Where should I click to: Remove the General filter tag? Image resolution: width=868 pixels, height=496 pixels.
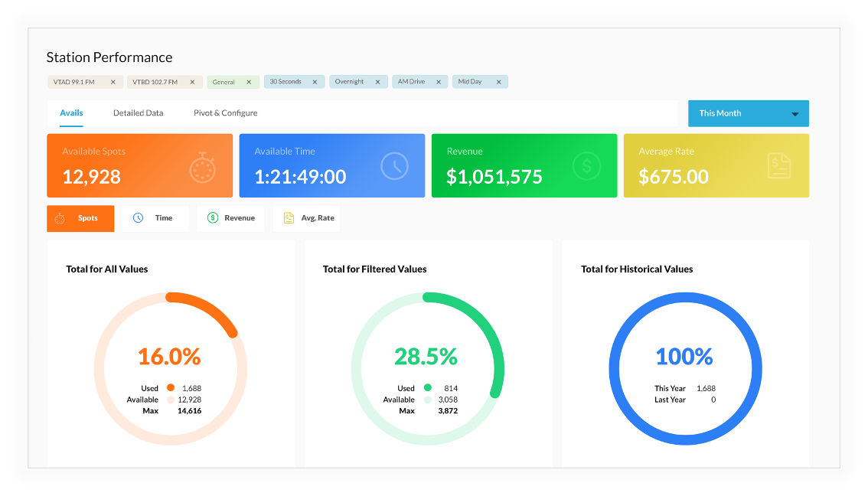tap(249, 82)
